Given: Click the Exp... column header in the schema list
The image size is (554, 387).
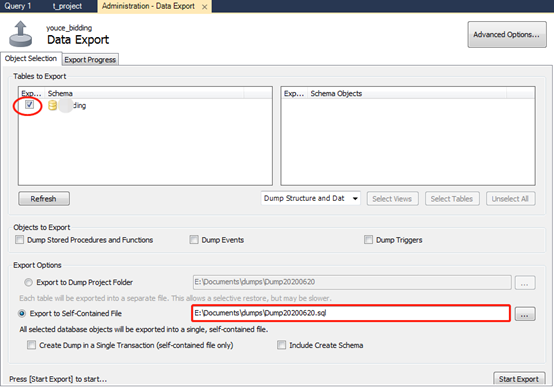Looking at the screenshot, I should (31, 93).
